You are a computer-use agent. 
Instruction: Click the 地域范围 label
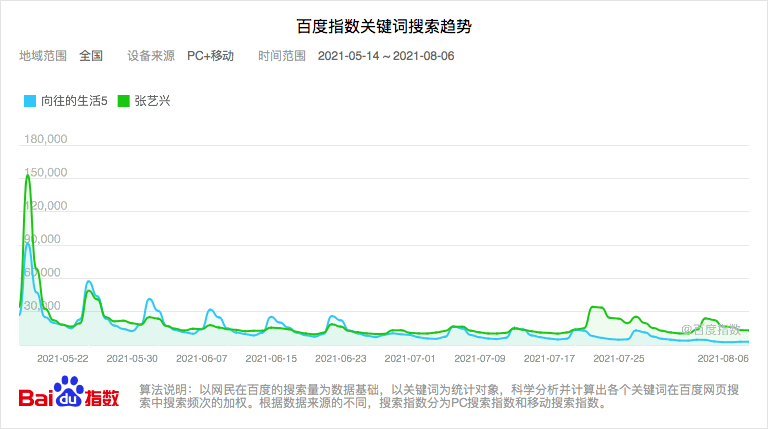[43, 56]
